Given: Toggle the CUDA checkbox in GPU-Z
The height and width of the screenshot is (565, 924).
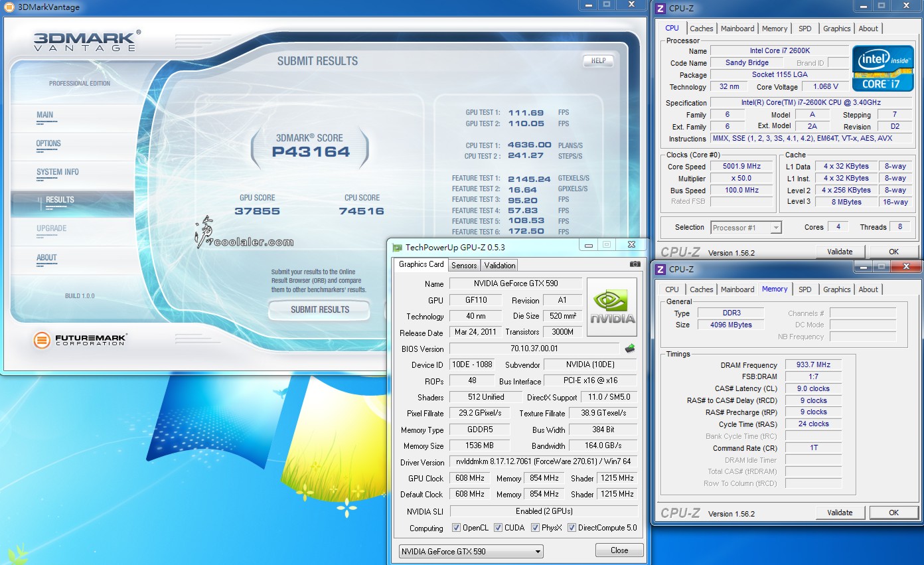Looking at the screenshot, I should (498, 528).
